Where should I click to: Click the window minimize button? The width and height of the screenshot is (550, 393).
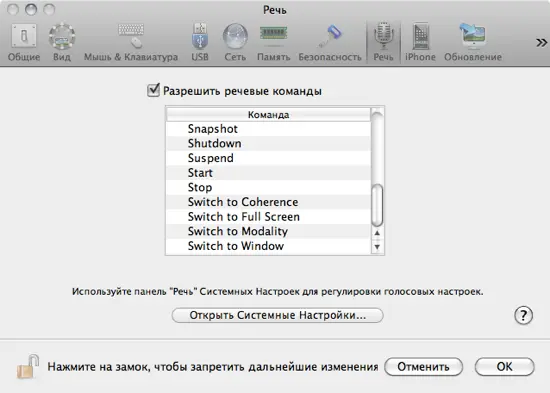coord(31,9)
